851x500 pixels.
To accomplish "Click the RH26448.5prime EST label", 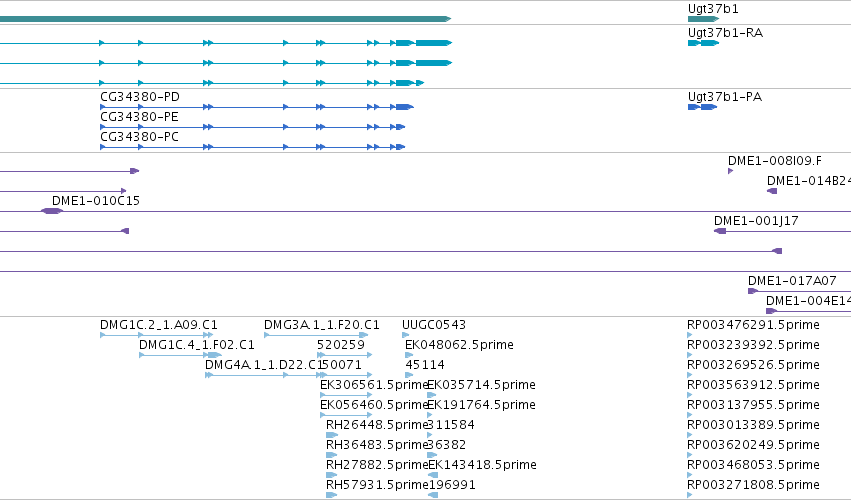I will (x=377, y=425).
